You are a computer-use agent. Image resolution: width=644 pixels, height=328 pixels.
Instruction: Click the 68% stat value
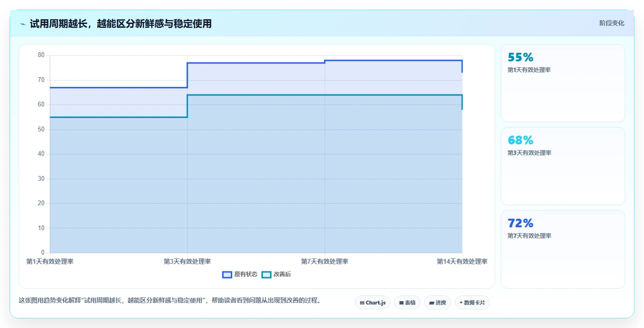point(520,140)
